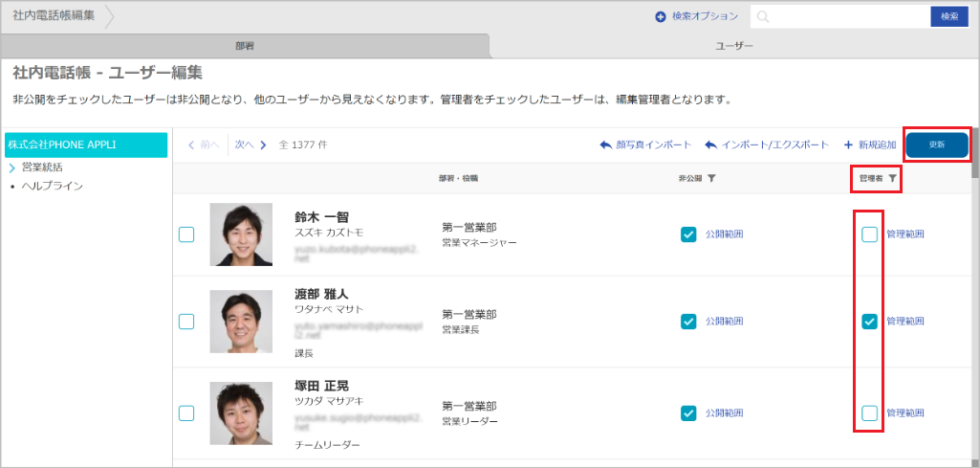Open 管理範囲 link for 渡部 雅人
Image resolution: width=980 pixels, height=468 pixels.
pos(905,322)
